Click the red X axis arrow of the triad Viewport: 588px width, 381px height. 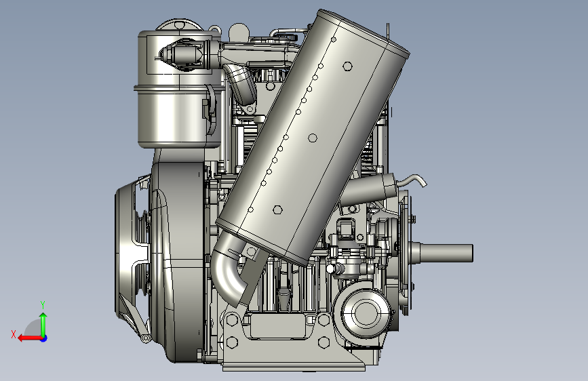(30, 338)
